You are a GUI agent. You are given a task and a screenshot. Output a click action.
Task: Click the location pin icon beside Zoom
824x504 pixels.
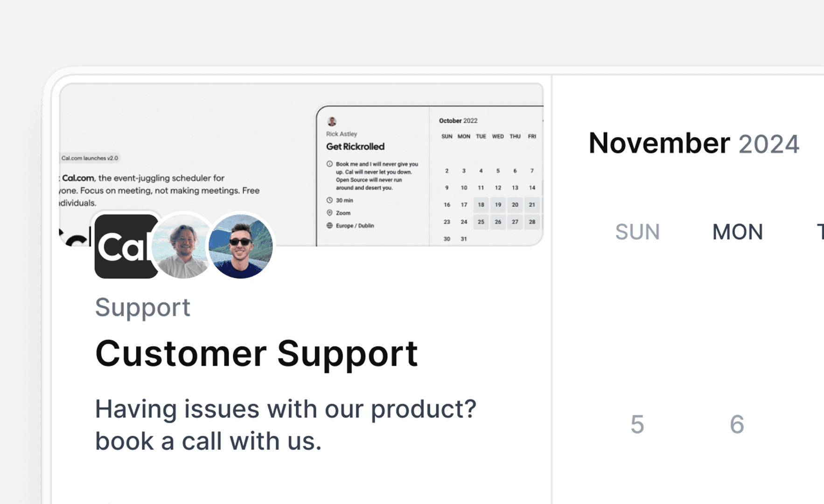[x=329, y=213]
